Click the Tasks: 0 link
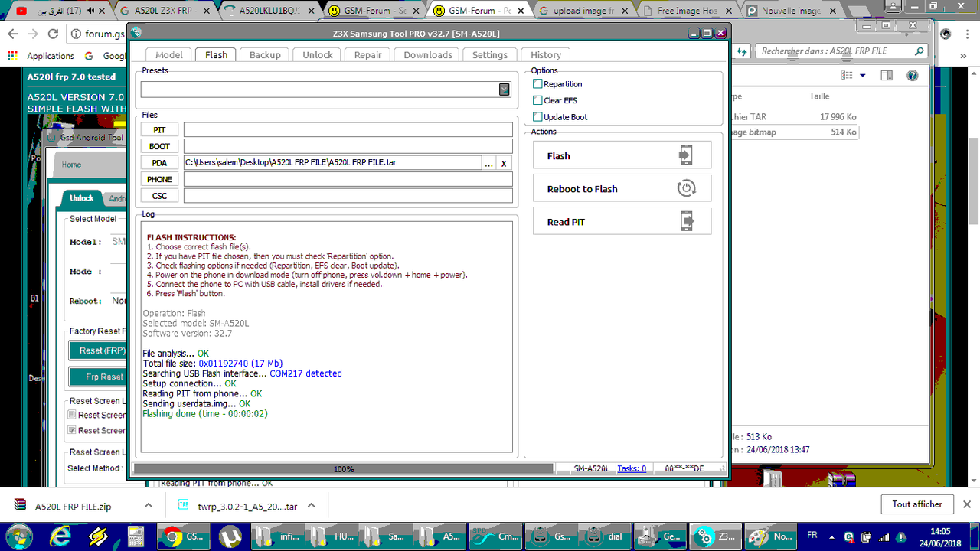 pyautogui.click(x=632, y=468)
